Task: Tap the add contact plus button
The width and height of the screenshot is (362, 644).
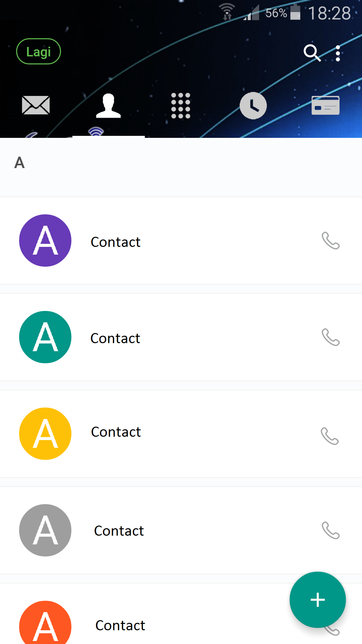Action: [317, 599]
